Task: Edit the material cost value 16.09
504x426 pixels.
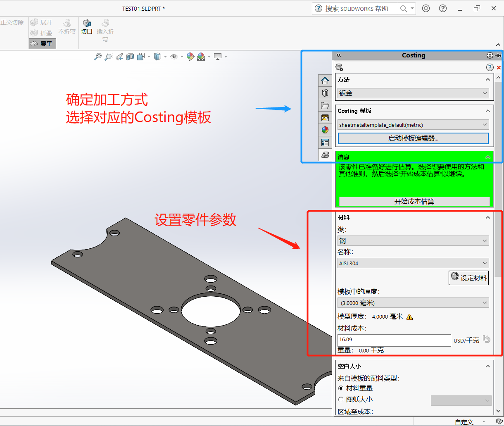Action: click(394, 340)
